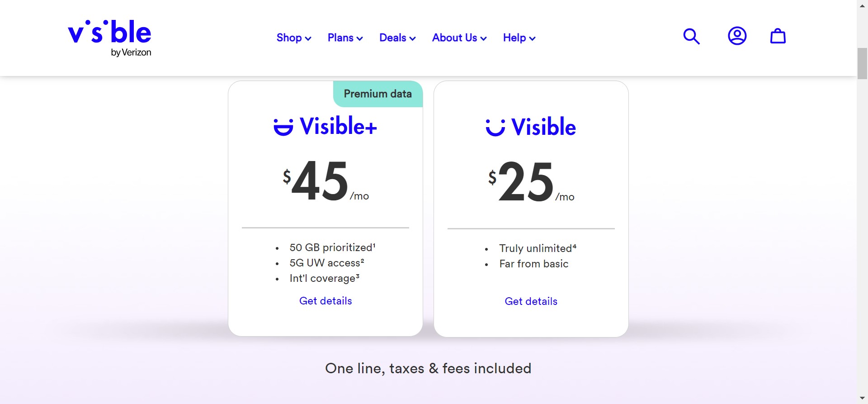The width and height of the screenshot is (868, 404).
Task: Get details for the Visible+ plan
Action: tap(325, 301)
